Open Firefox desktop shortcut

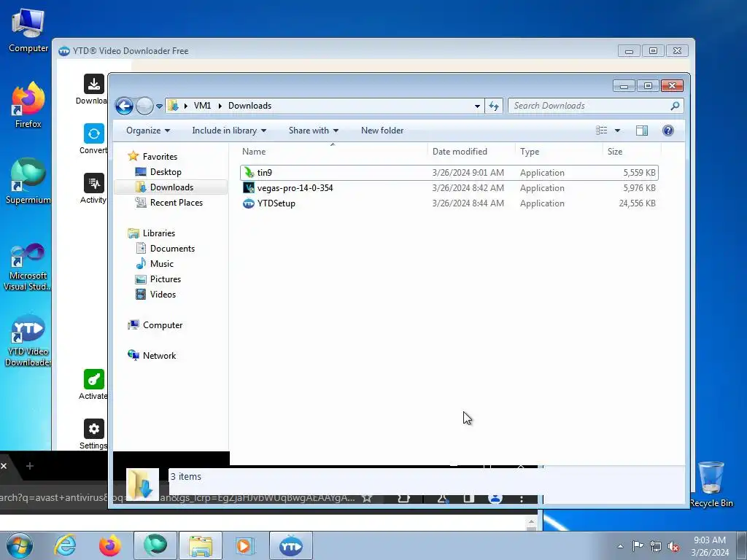[x=28, y=105]
